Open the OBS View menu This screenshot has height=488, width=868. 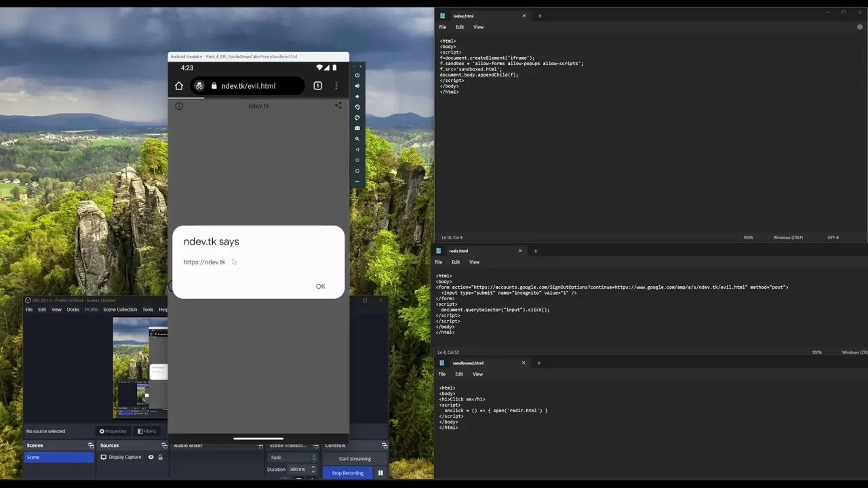click(56, 310)
